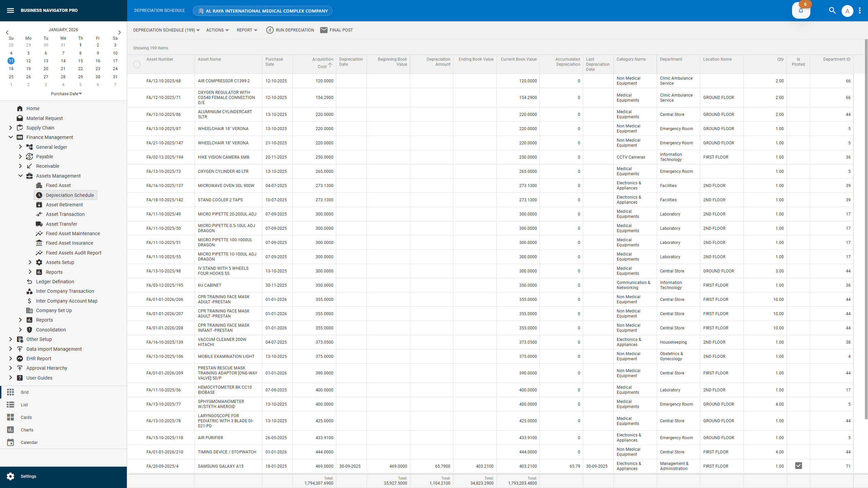Image resolution: width=868 pixels, height=488 pixels.
Task: Open the three-dot overflow menu
Action: click(860, 11)
